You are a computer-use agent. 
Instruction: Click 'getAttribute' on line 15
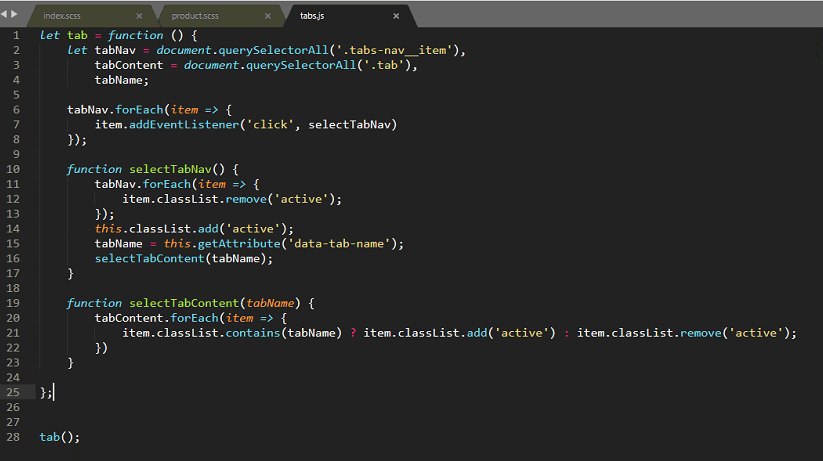pyautogui.click(x=239, y=244)
